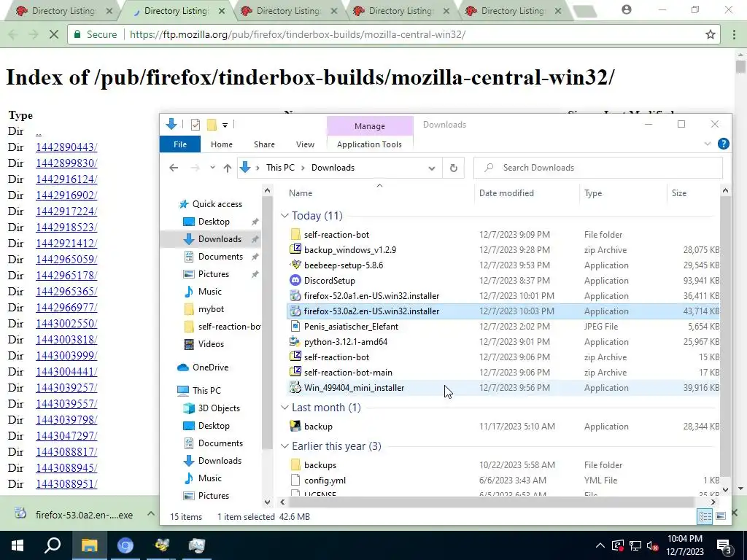Screen dimensions: 747x560
Task: Refresh the Downloads folder
Action: [x=454, y=168]
